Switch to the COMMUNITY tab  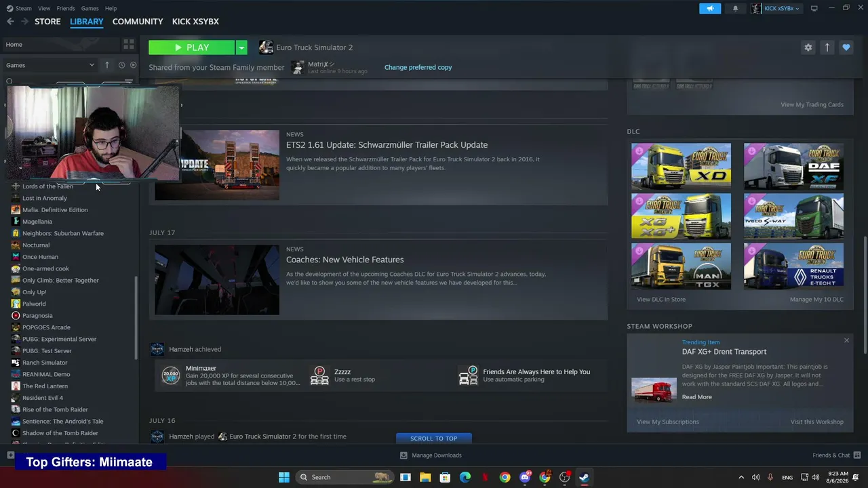[x=138, y=22]
